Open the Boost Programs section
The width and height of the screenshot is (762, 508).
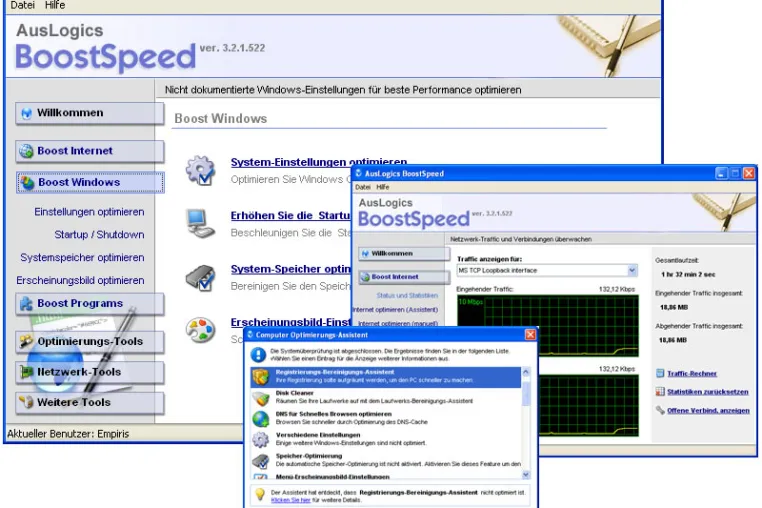click(89, 303)
